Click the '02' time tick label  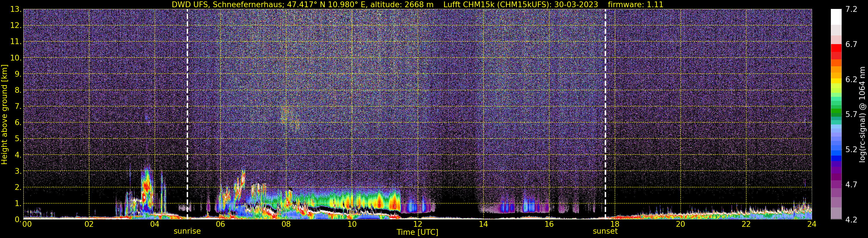[89, 224]
